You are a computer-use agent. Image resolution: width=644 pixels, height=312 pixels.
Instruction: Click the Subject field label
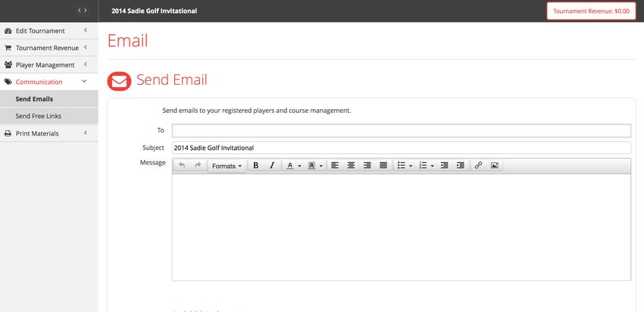153,148
